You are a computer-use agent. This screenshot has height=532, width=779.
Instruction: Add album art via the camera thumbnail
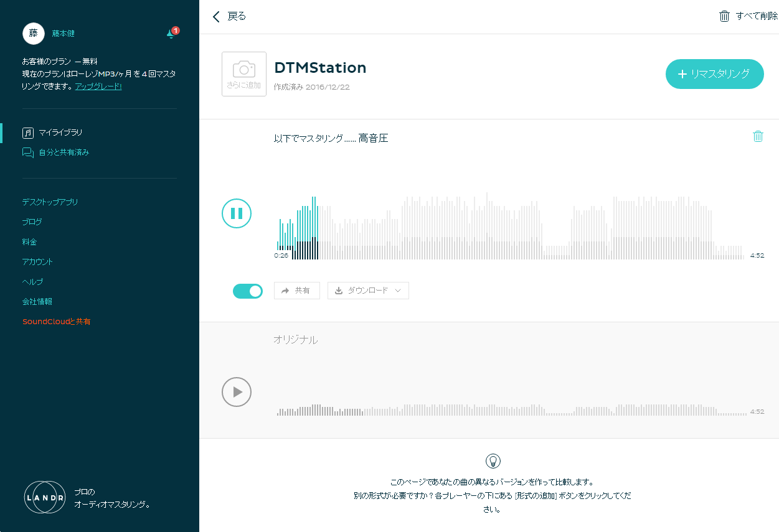[x=244, y=74]
